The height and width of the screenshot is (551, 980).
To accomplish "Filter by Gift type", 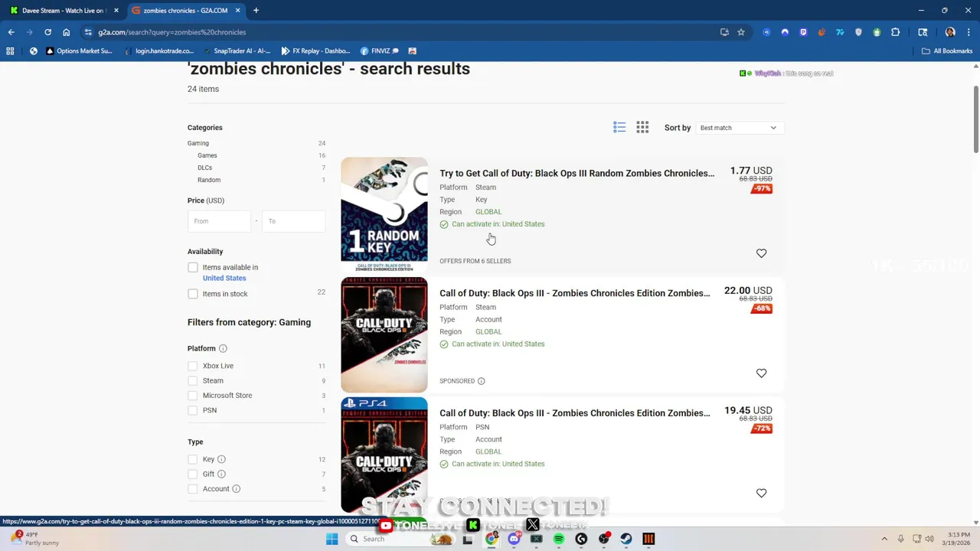I will [193, 474].
